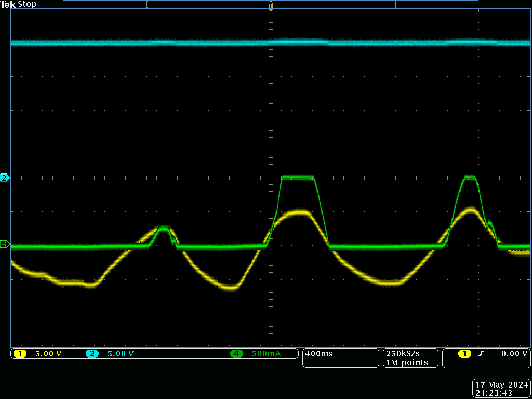Viewport: 532px width, 399px height.
Task: Toggle the Stop acquisition status
Action: 28,4
